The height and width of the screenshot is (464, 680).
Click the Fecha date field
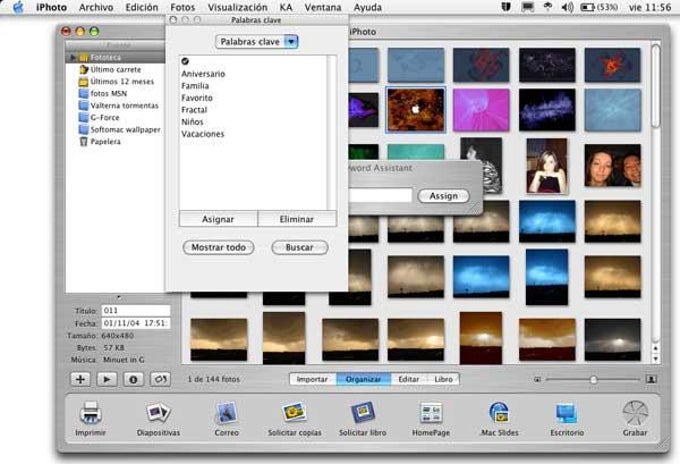(136, 323)
